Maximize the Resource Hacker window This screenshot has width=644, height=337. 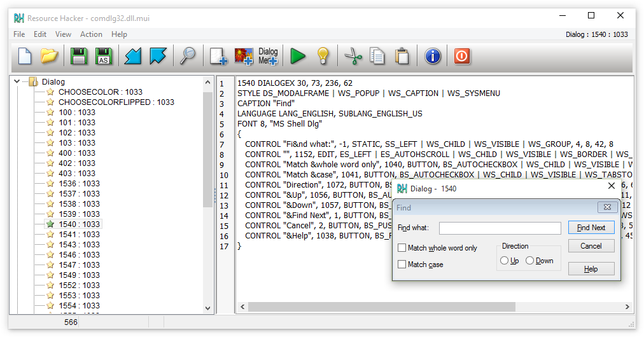(x=591, y=16)
